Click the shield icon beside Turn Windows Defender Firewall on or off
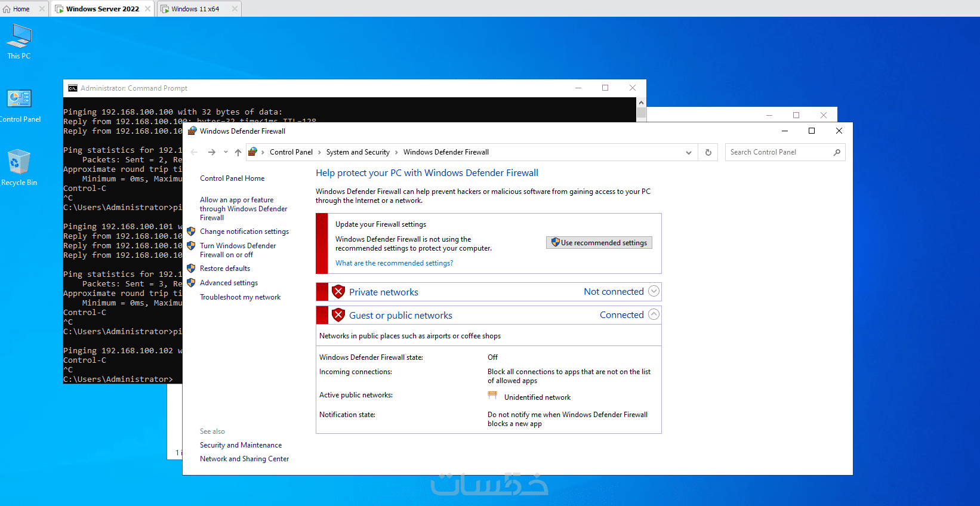 (x=191, y=246)
